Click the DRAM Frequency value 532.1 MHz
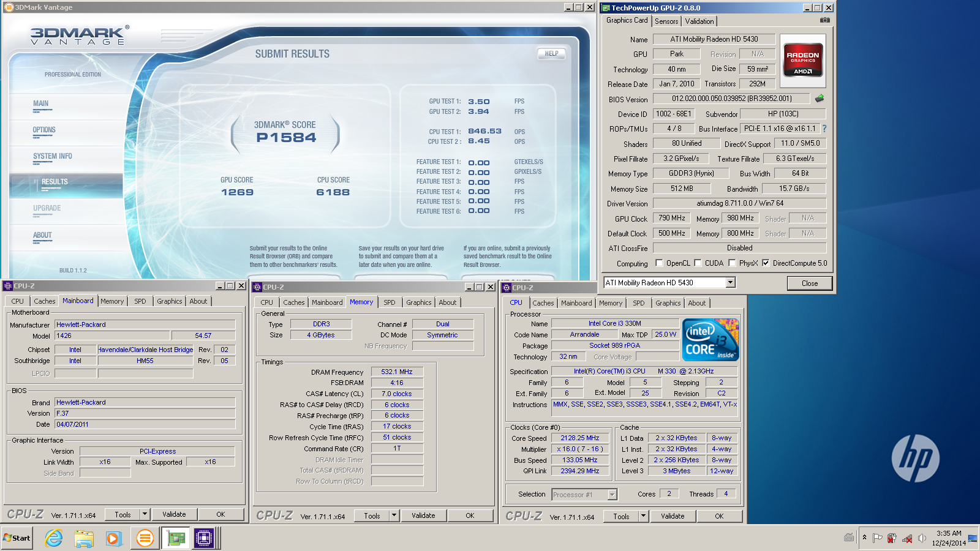Viewport: 980px width, 551px height. pyautogui.click(x=397, y=372)
